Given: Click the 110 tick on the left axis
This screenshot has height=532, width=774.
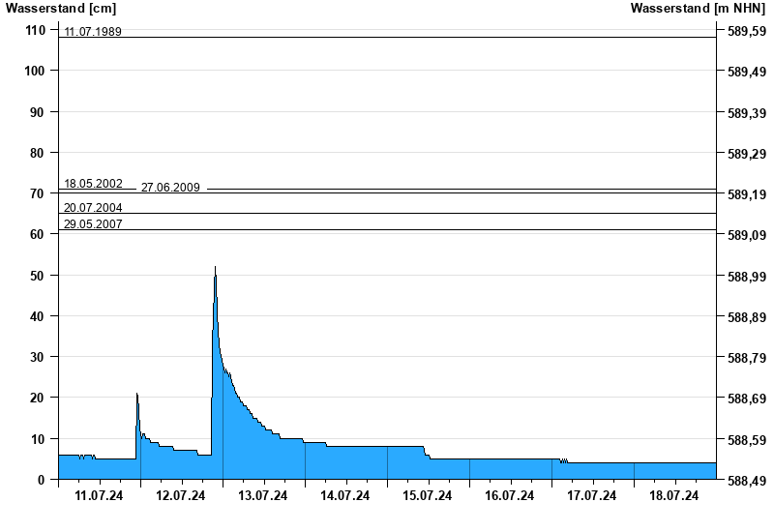Looking at the screenshot, I should pyautogui.click(x=35, y=31).
